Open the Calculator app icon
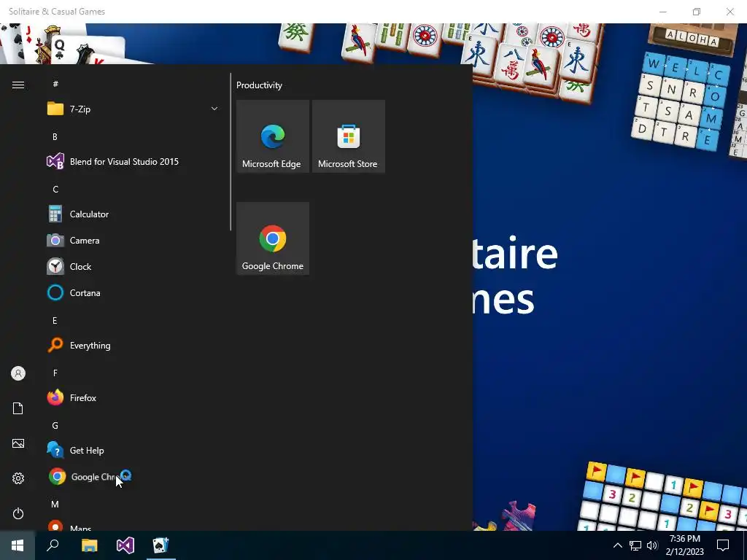 click(55, 214)
